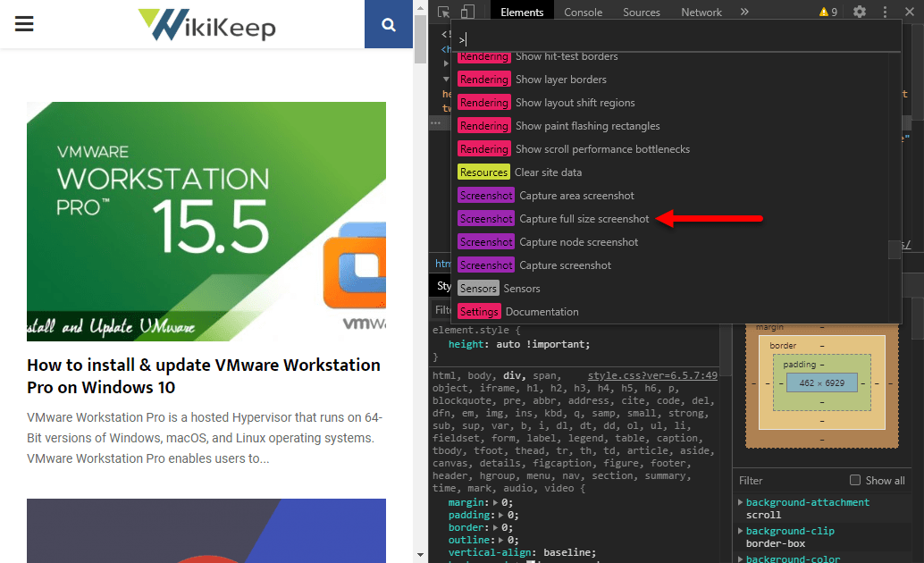Switch to the Sources tab
This screenshot has width=924, height=563.
pos(642,12)
